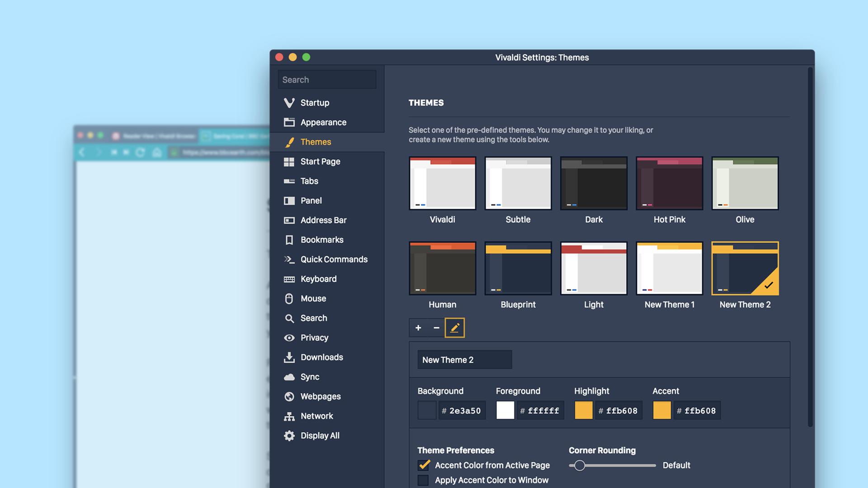Click the Accent color swatch
The height and width of the screenshot is (488, 868).
click(x=662, y=410)
